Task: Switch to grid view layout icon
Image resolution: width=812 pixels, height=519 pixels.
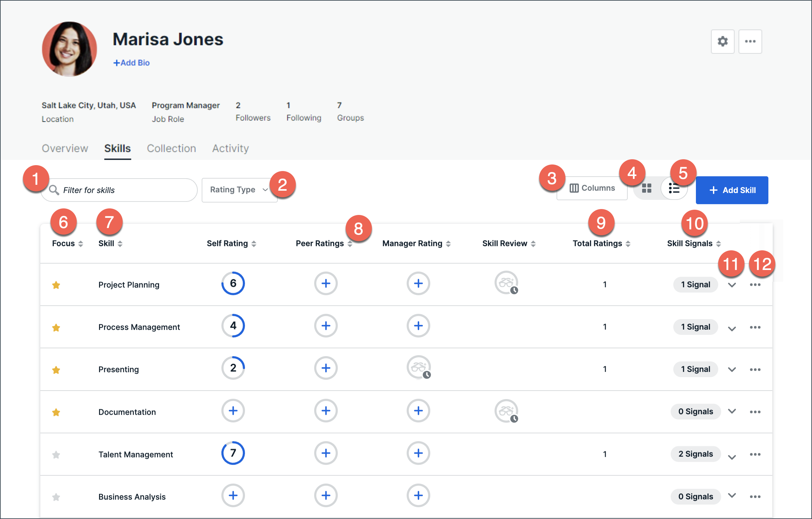Action: (647, 189)
